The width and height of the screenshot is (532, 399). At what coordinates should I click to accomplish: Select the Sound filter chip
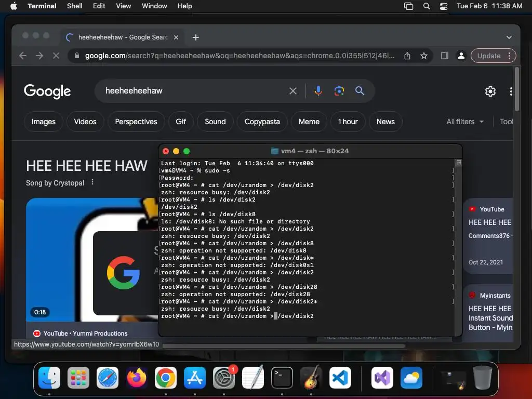(215, 122)
